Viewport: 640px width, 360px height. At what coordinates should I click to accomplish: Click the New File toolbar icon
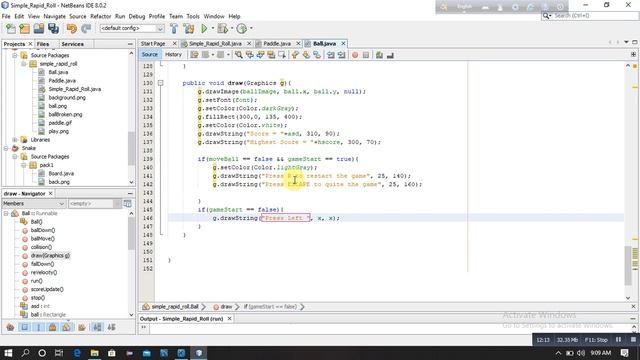click(x=11, y=29)
